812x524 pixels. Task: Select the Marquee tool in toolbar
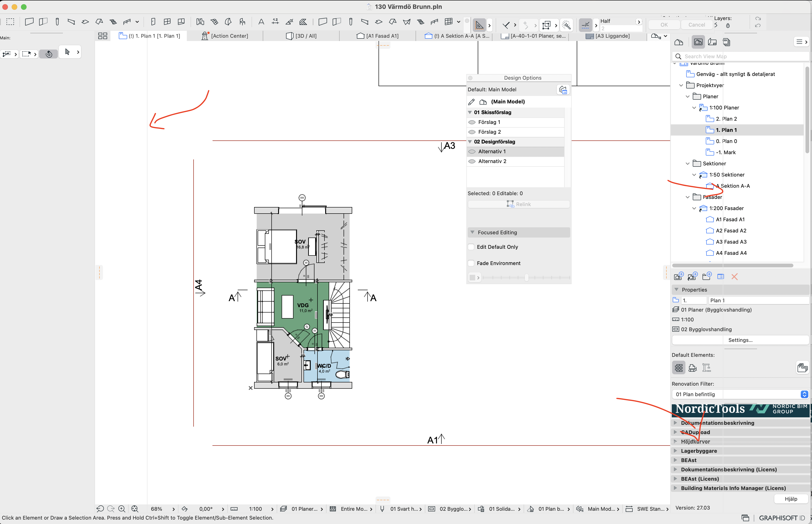tap(10, 22)
